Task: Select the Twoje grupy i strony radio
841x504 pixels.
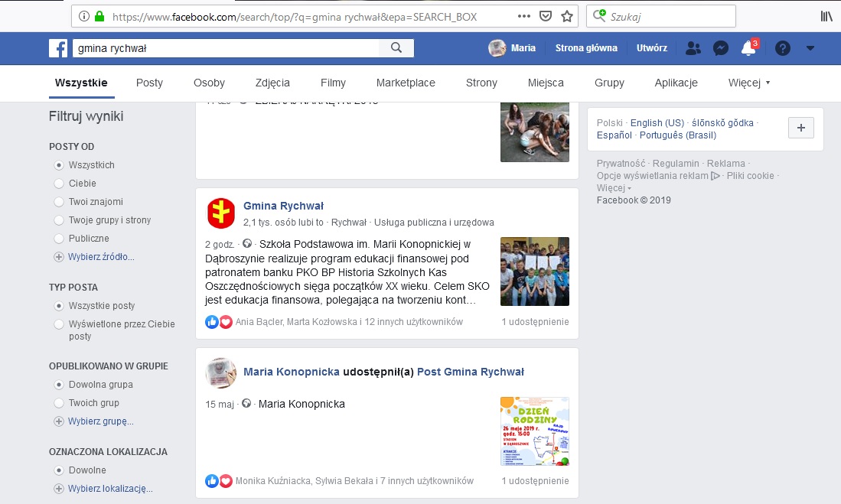Action: click(59, 220)
